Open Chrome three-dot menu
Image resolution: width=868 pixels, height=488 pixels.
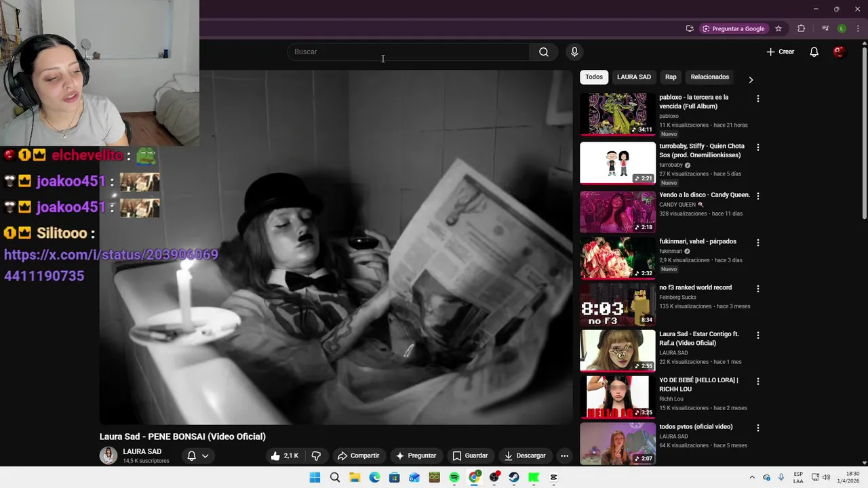pyautogui.click(x=858, y=28)
